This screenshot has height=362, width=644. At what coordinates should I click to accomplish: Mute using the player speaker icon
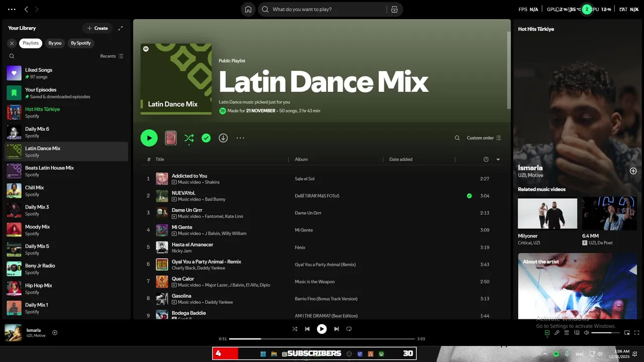point(587,332)
